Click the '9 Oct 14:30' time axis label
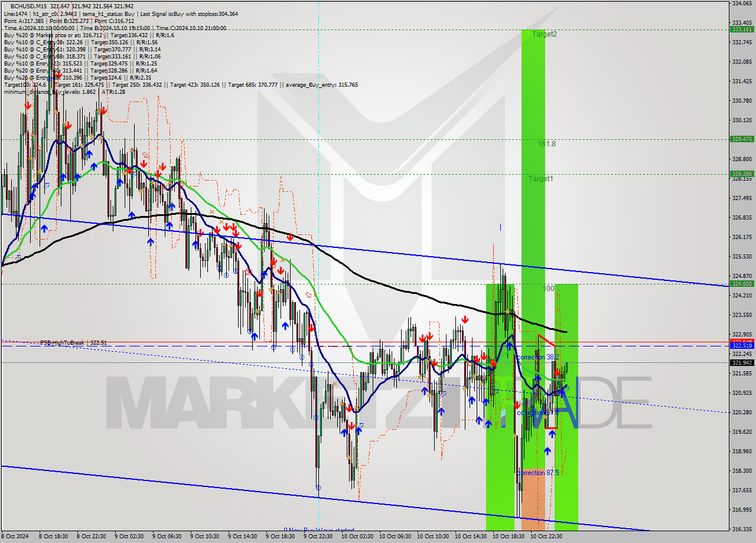 242,537
